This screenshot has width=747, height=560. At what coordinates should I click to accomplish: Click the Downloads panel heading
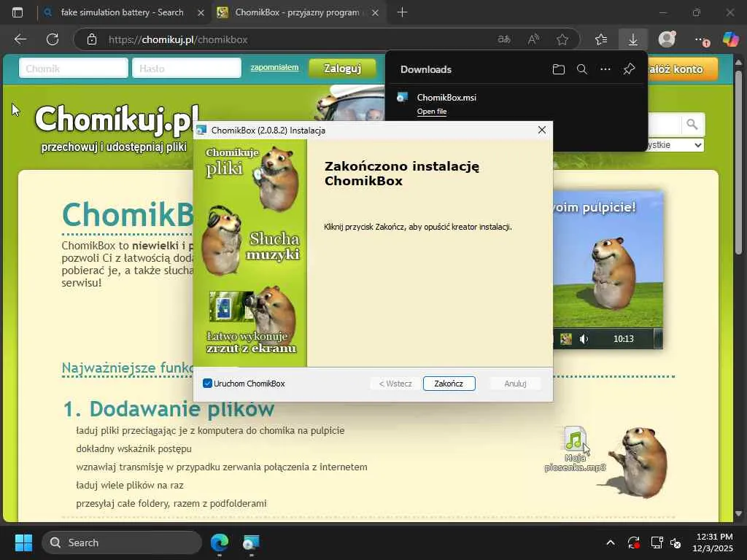coord(425,69)
